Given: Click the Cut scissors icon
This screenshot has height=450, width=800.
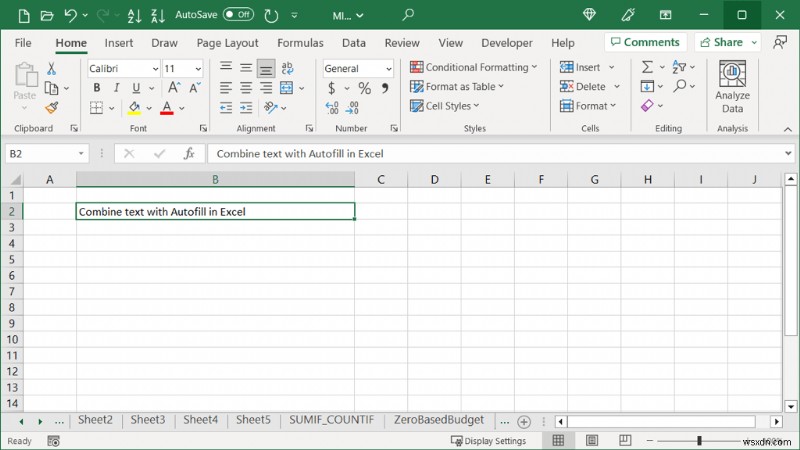Looking at the screenshot, I should [52, 68].
